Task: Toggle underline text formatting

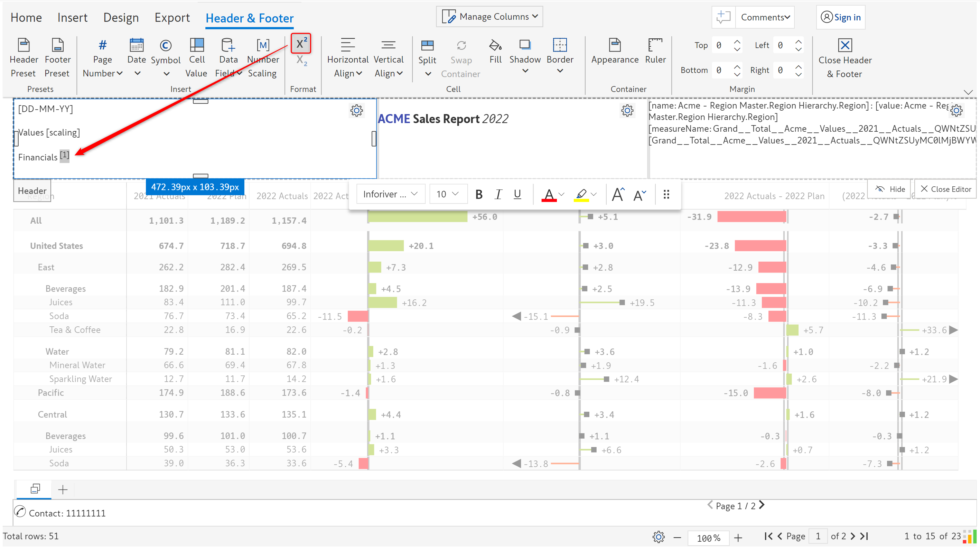Action: coord(517,194)
